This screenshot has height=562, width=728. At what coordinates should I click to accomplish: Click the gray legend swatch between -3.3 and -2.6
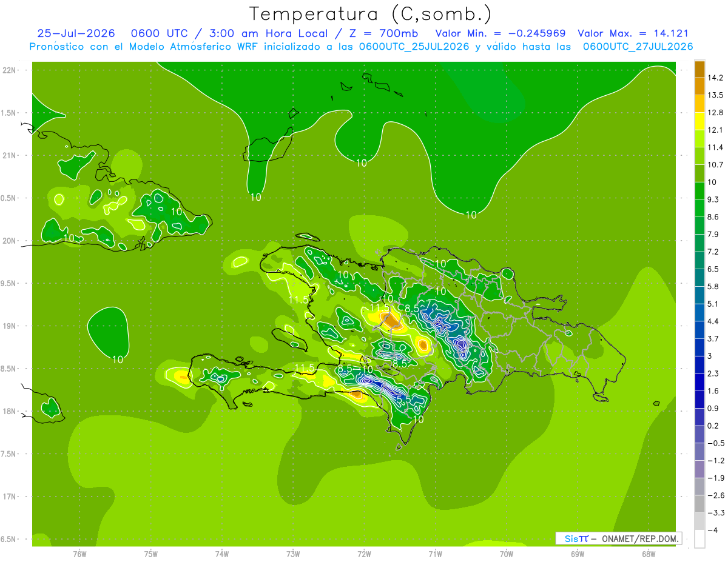[699, 504]
